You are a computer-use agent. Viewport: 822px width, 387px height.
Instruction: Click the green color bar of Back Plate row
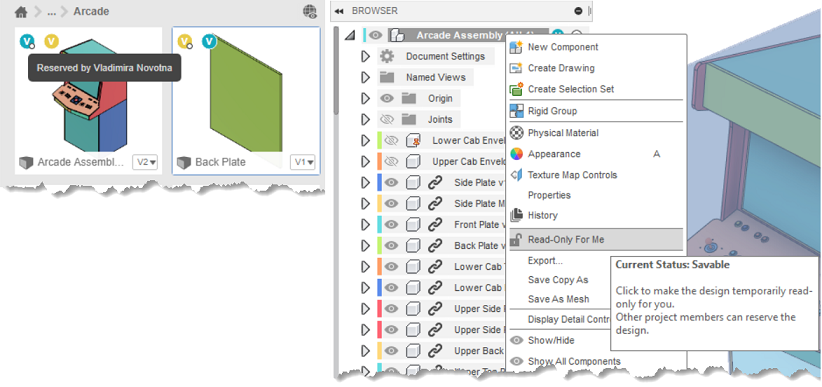(379, 245)
